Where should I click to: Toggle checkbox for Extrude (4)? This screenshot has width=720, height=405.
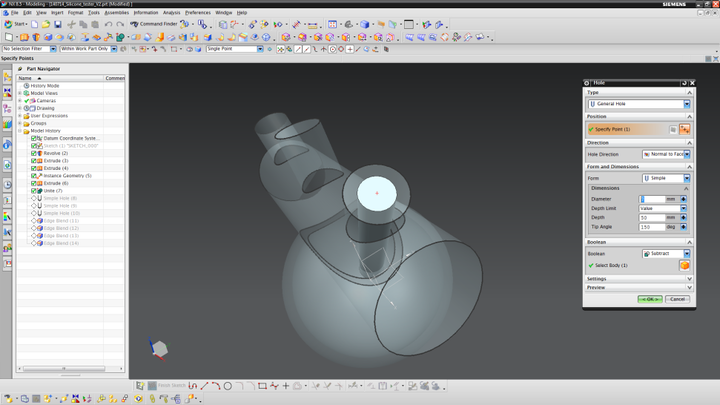pyautogui.click(x=34, y=168)
